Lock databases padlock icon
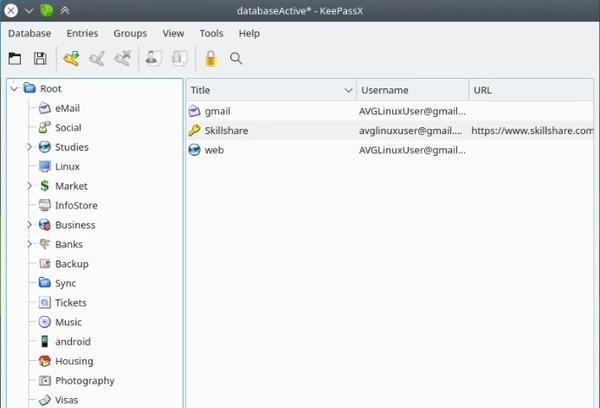 click(211, 59)
